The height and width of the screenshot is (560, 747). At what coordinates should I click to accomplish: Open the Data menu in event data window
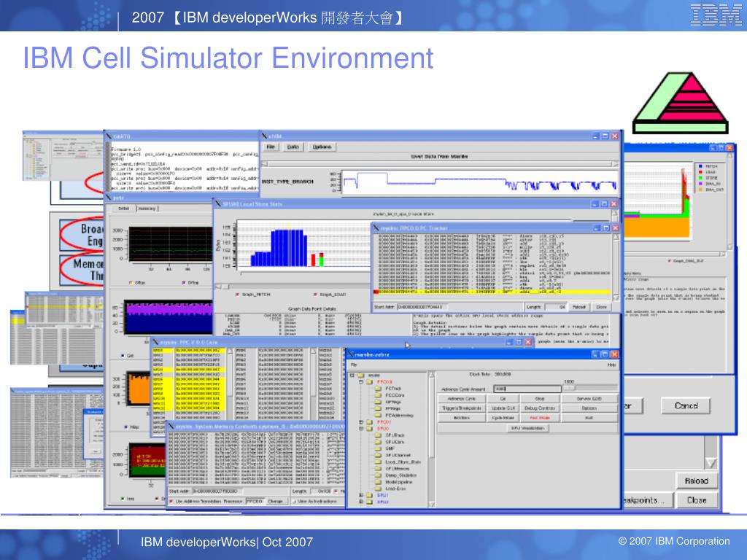point(293,147)
